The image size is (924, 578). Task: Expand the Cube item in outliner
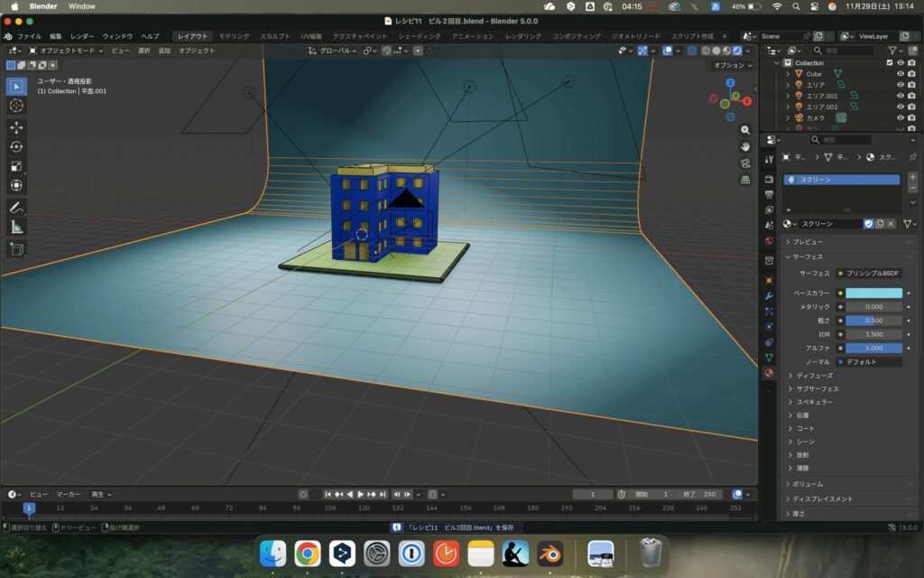click(788, 74)
